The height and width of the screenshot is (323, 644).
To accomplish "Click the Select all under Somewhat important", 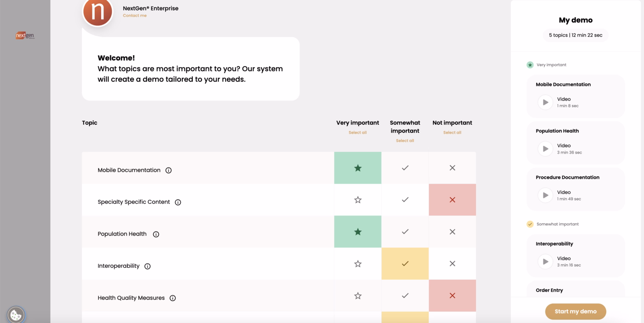I will [x=405, y=140].
